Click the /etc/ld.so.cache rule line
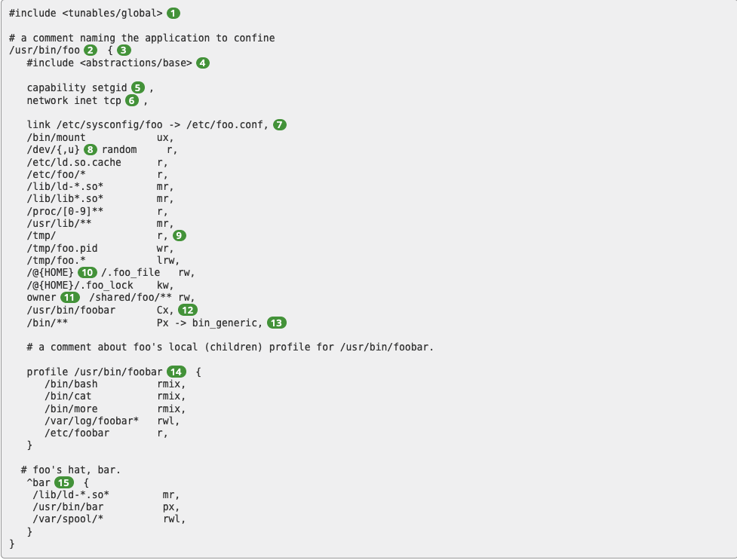 pos(74,162)
